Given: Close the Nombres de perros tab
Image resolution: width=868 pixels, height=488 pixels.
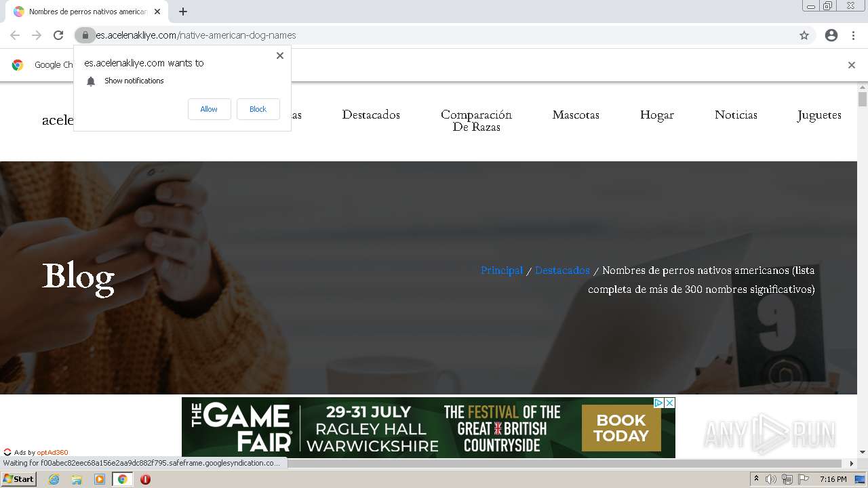Looking at the screenshot, I should pos(157,12).
